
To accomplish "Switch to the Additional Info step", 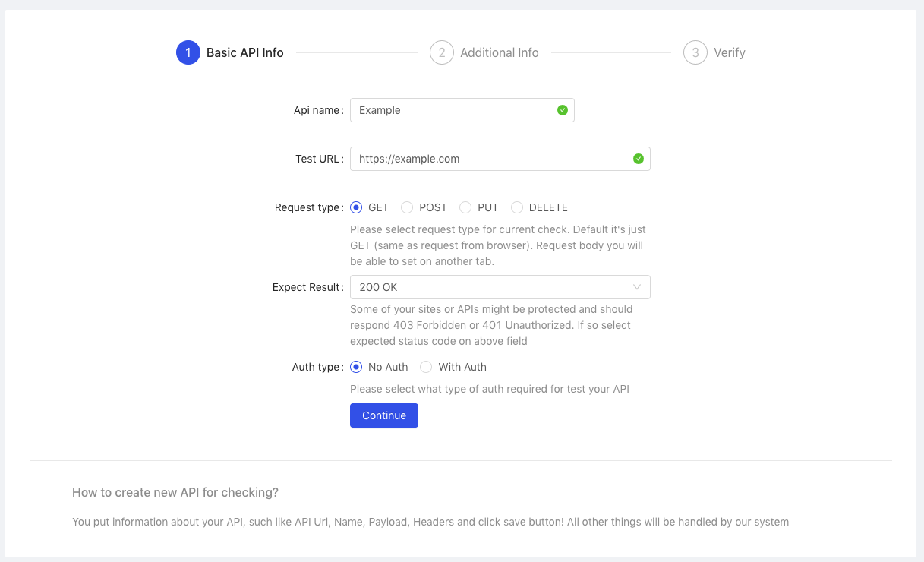I will click(x=499, y=52).
